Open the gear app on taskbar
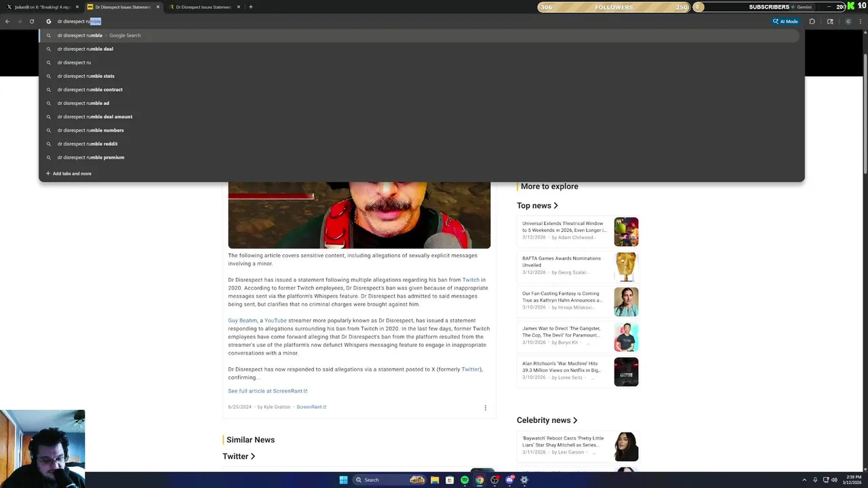Viewport: 868px width, 488px height. point(524,480)
